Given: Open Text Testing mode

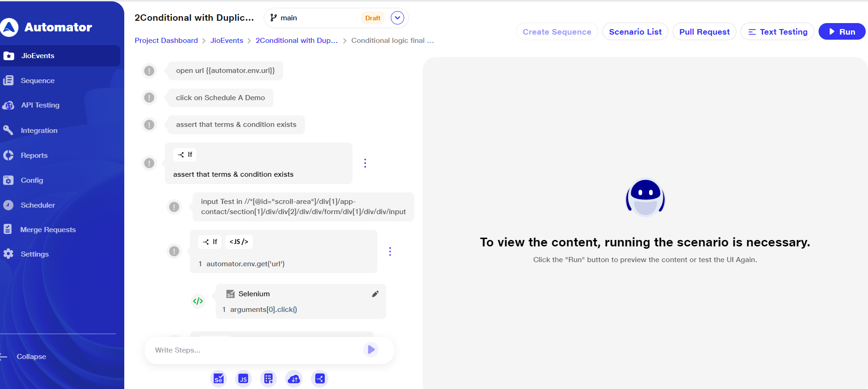Looking at the screenshot, I should [777, 32].
